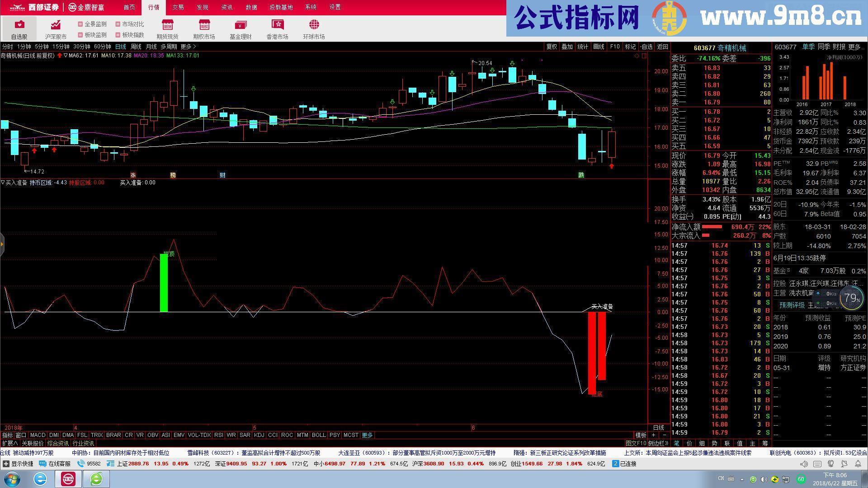
Task: Select the 自选股 toolbar icon
Action: tap(19, 27)
